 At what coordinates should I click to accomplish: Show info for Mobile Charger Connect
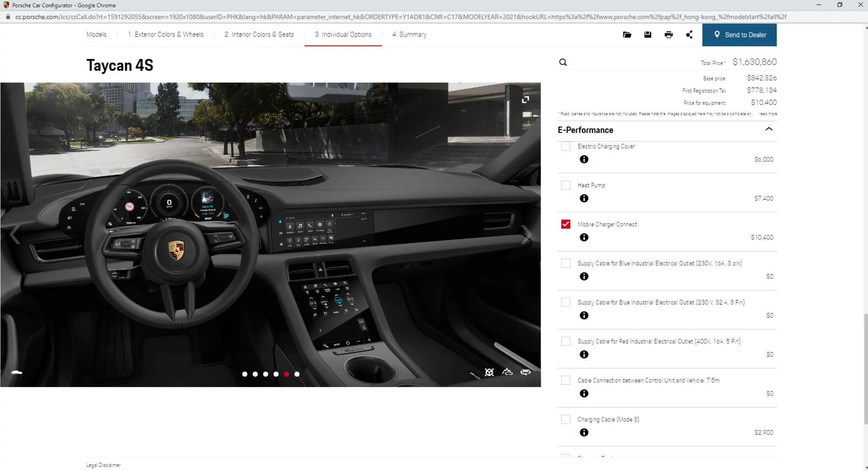tap(584, 238)
